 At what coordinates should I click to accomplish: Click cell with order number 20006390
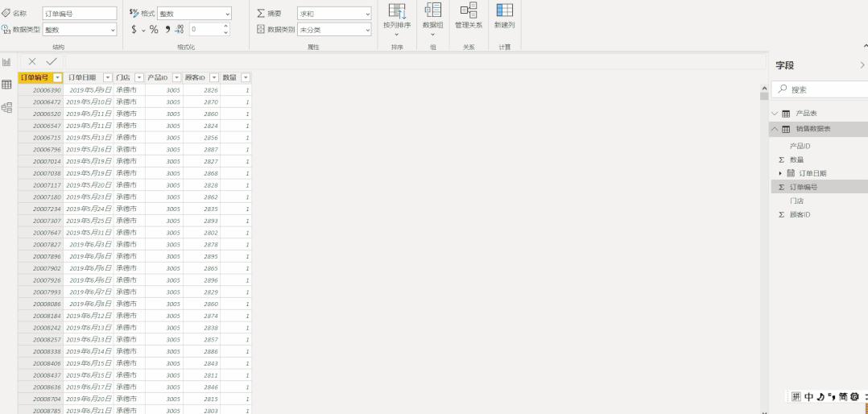(x=40, y=89)
